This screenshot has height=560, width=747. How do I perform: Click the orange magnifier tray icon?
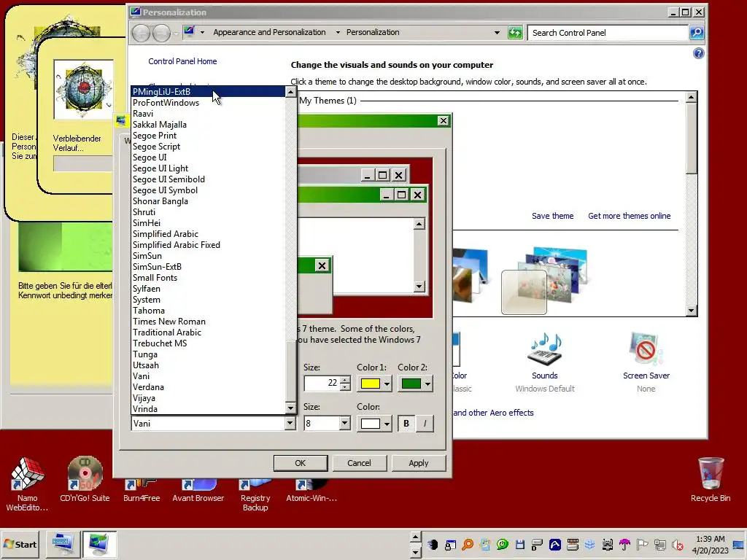point(468,545)
